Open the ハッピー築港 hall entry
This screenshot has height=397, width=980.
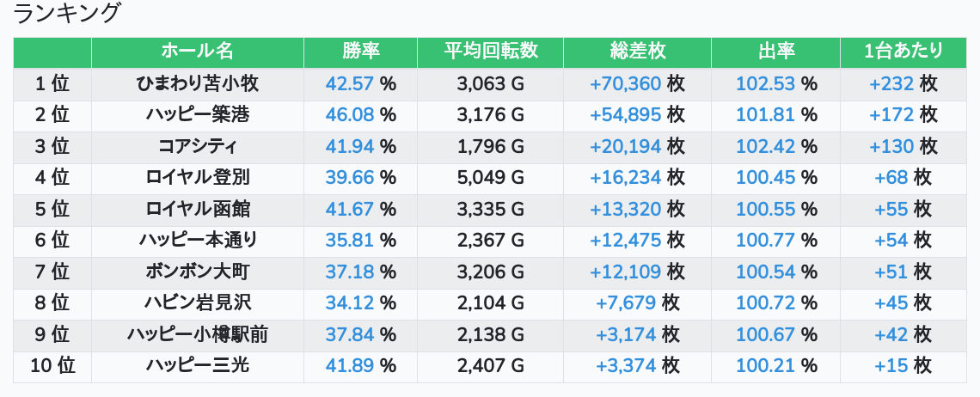point(197,115)
